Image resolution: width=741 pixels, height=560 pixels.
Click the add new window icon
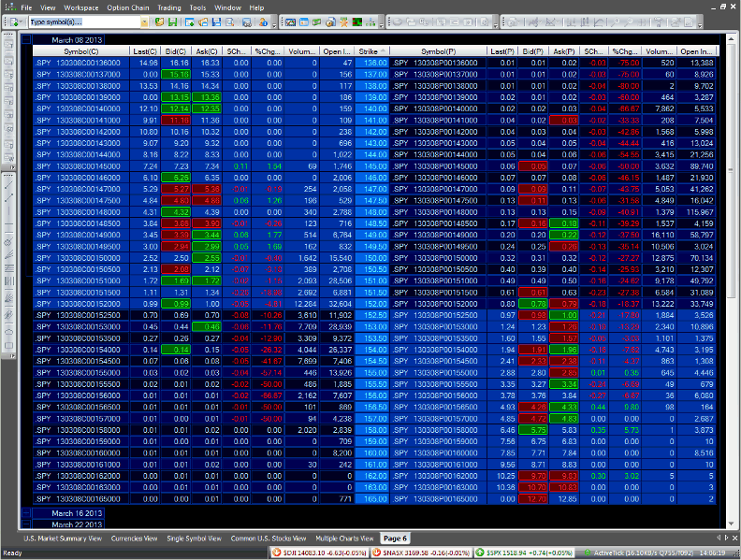(190, 22)
